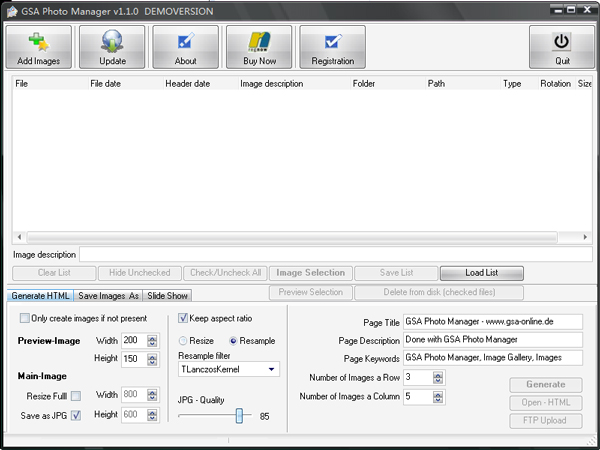Click the Open - HTML button

pos(546,402)
